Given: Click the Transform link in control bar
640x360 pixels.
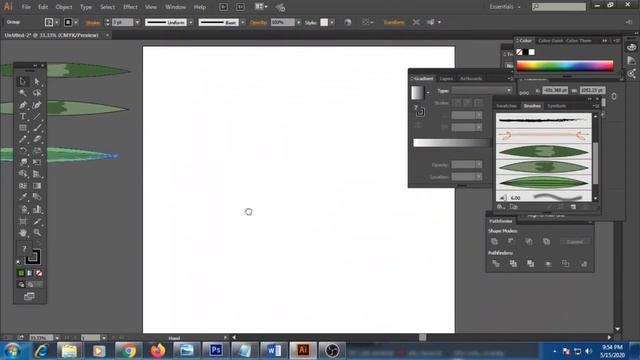Looking at the screenshot, I should click(x=393, y=22).
